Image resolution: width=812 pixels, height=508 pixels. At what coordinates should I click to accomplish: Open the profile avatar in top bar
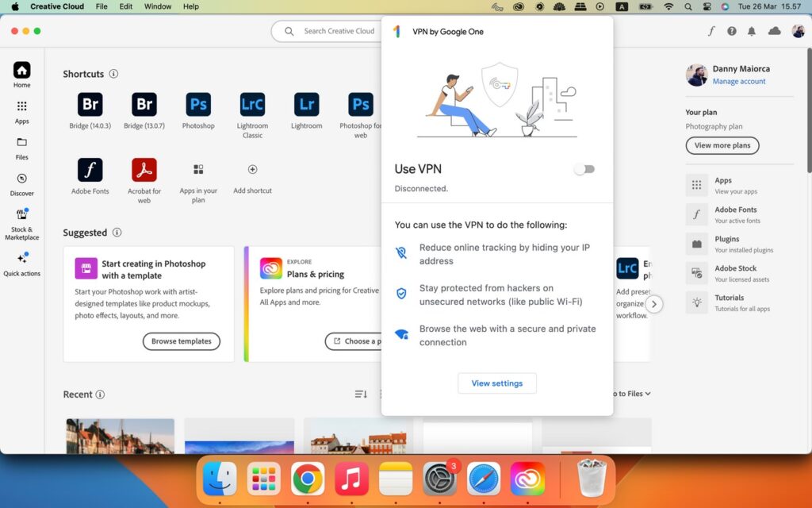click(798, 31)
